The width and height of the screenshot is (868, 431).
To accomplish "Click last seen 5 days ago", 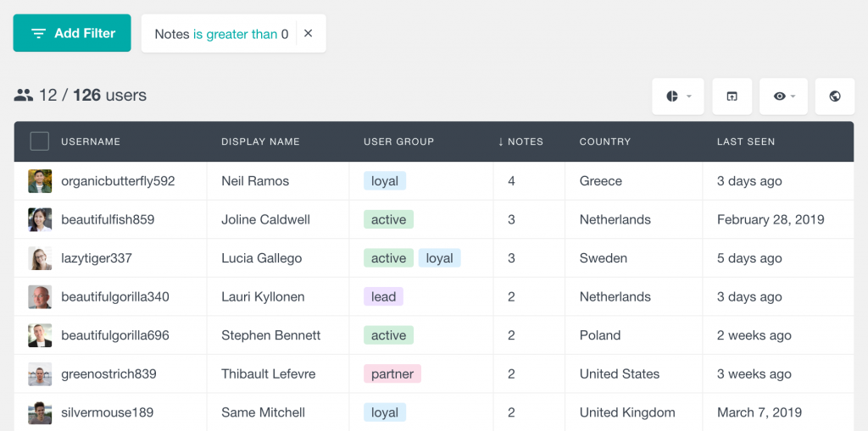I will pyautogui.click(x=749, y=258).
